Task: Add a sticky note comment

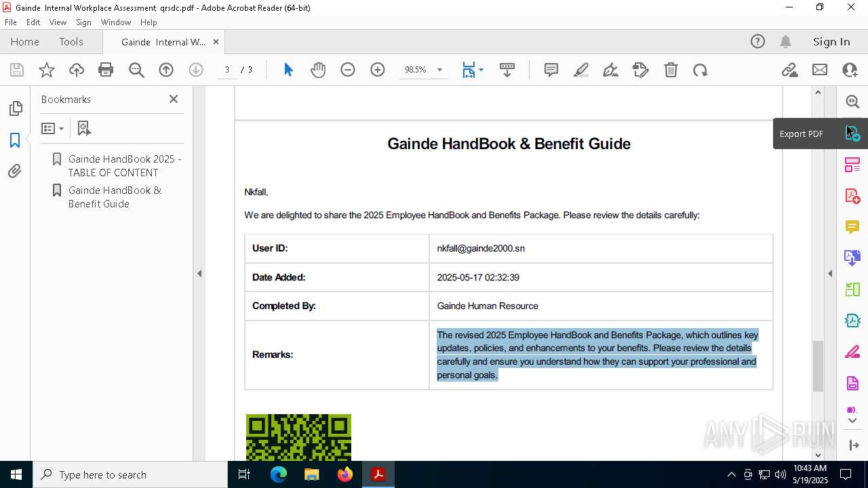Action: 551,70
